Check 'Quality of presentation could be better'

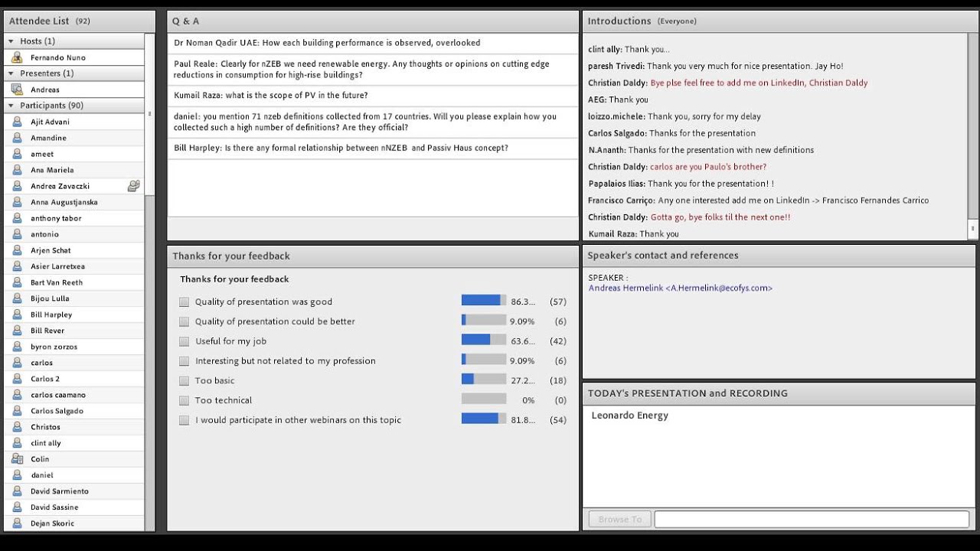[184, 321]
